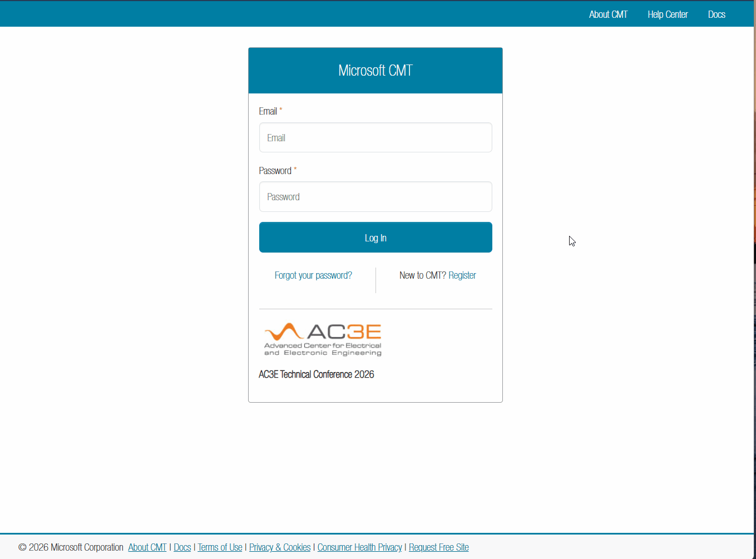Click the AC3E Technical Conference 2026 text
The image size is (756, 559).
coord(316,374)
